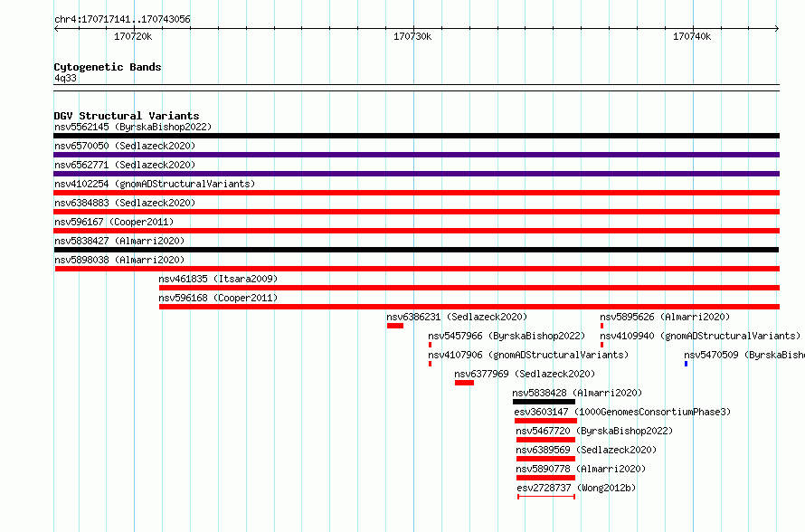
Task: Click the 4q33 cytogenetic band label
Action: 65,79
